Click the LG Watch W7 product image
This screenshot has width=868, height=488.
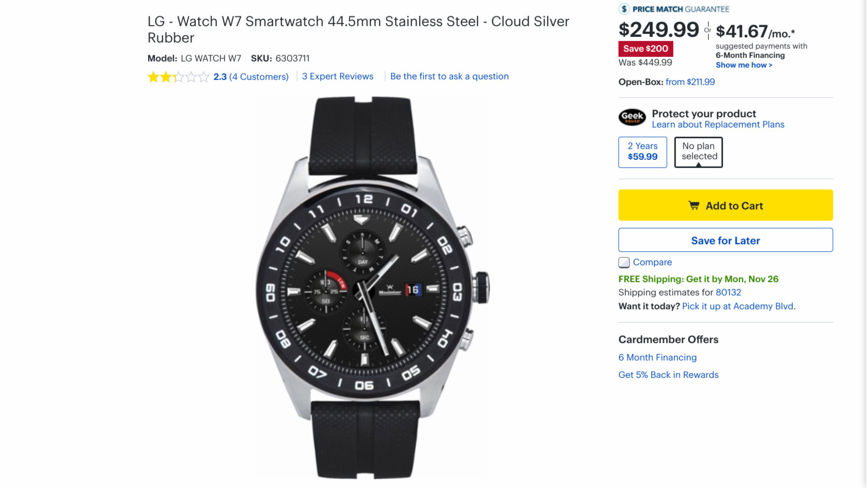(373, 288)
